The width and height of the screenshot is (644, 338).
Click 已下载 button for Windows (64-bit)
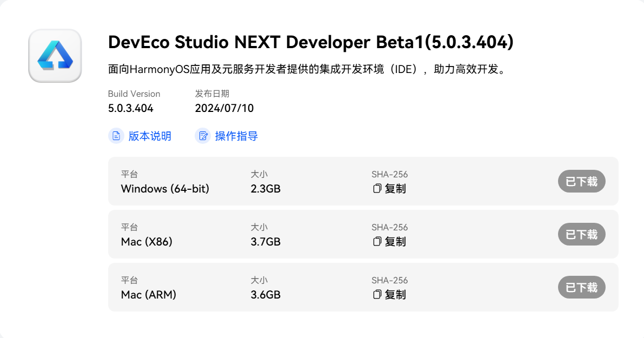point(582,181)
